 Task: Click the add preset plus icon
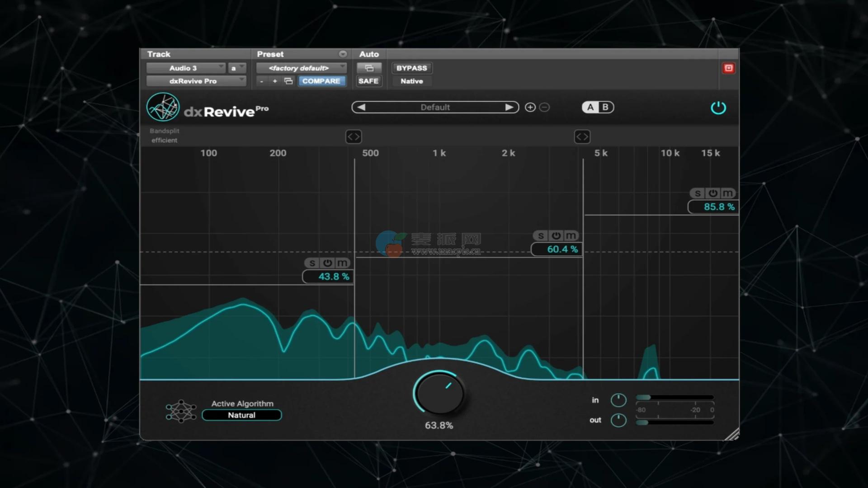click(530, 108)
